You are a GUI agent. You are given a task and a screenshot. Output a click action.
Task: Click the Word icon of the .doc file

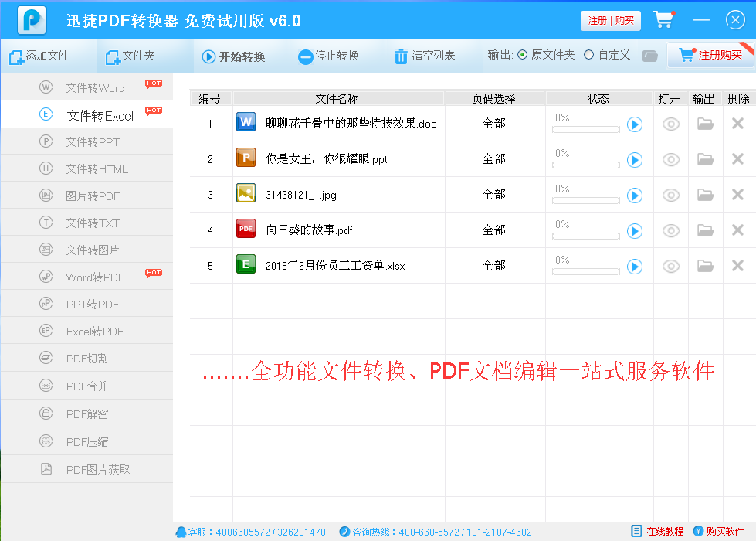tap(246, 123)
